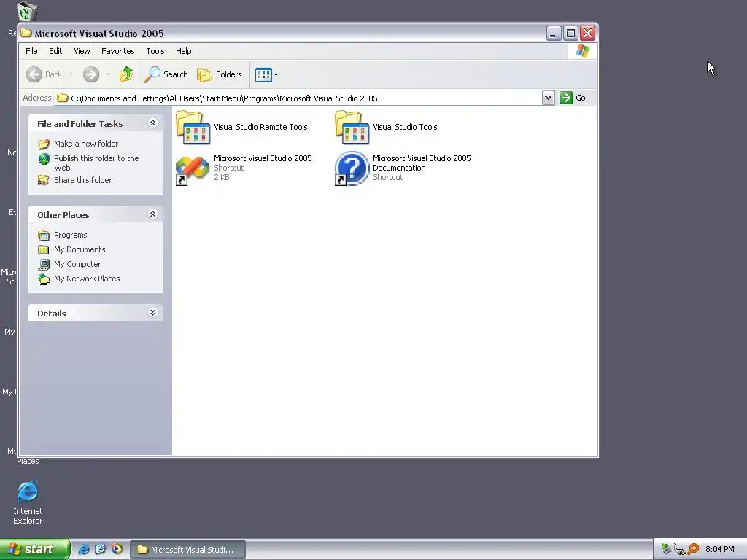747x560 pixels.
Task: Open the Forward history dropdown arrow
Action: tap(108, 74)
